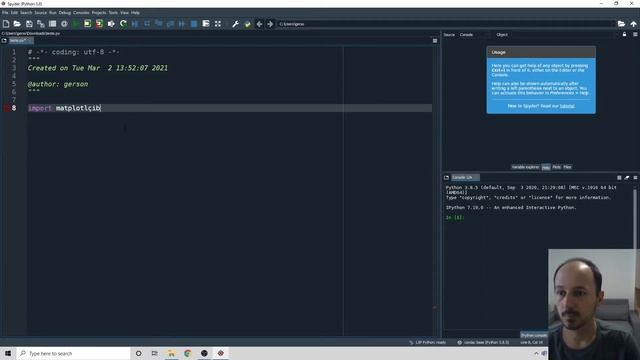Switch to the Files tab
Image resolution: width=640 pixels, height=360 pixels.
567,167
